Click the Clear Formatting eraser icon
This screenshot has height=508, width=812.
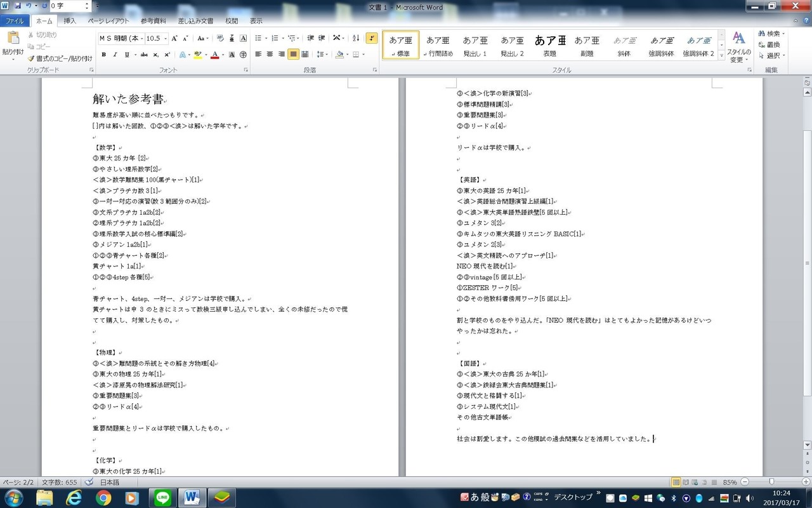pos(220,38)
